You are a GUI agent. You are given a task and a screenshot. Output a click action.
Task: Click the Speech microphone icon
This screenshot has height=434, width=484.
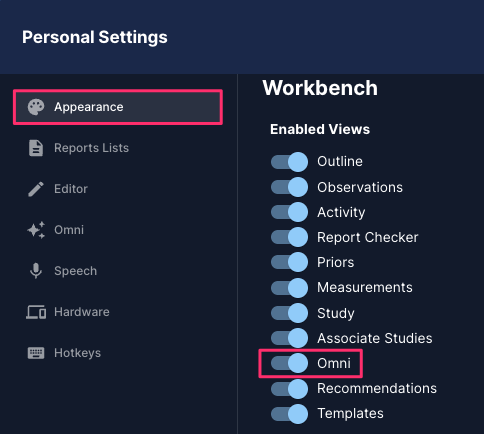click(36, 271)
